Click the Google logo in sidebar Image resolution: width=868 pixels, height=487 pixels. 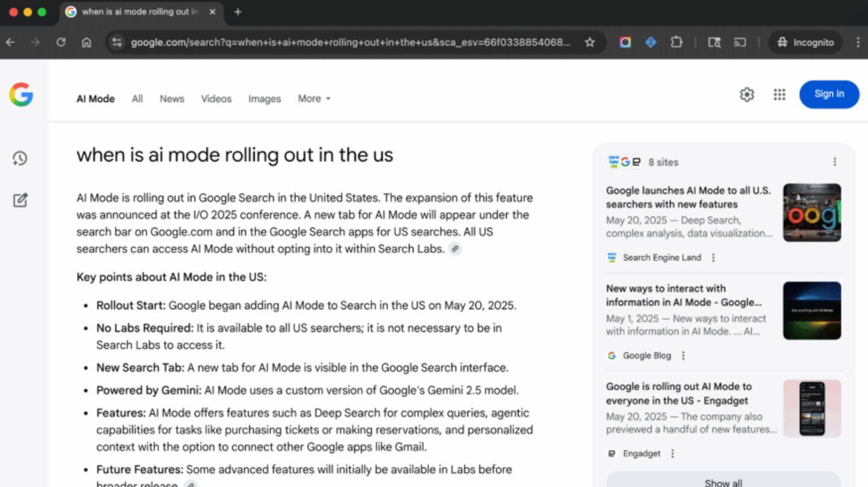point(21,95)
